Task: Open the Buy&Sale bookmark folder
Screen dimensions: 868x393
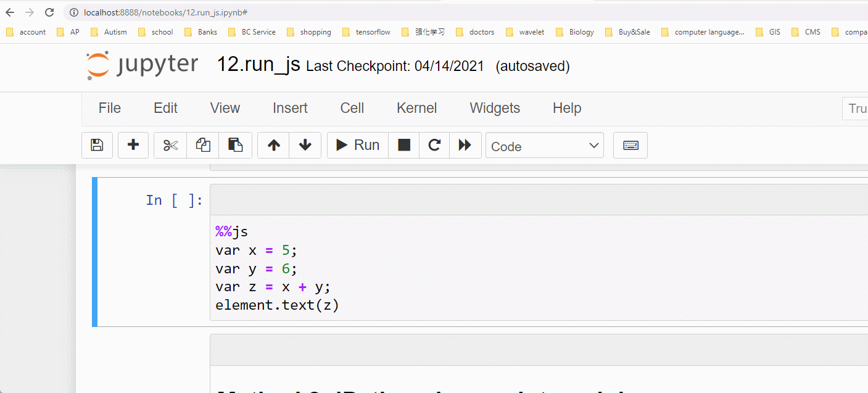Action: (x=627, y=32)
